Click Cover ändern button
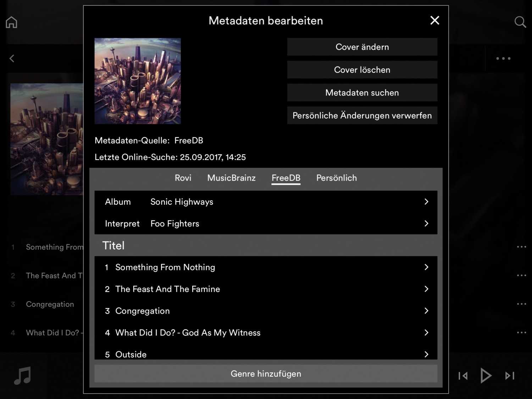Image resolution: width=532 pixels, height=399 pixels. pyautogui.click(x=362, y=47)
